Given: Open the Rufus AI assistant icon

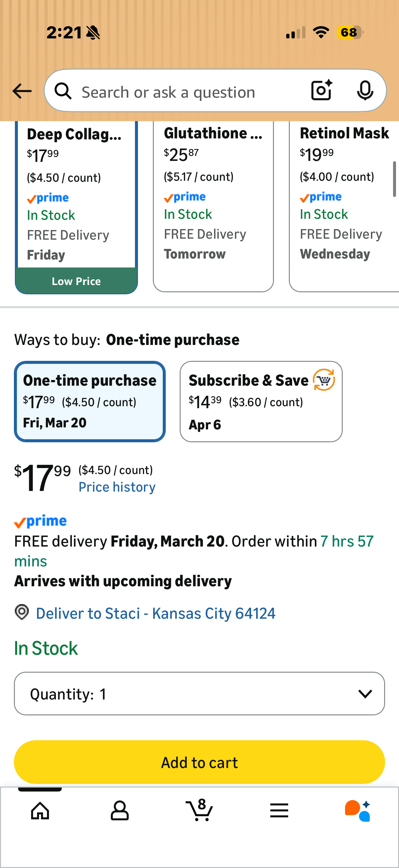Looking at the screenshot, I should (358, 810).
